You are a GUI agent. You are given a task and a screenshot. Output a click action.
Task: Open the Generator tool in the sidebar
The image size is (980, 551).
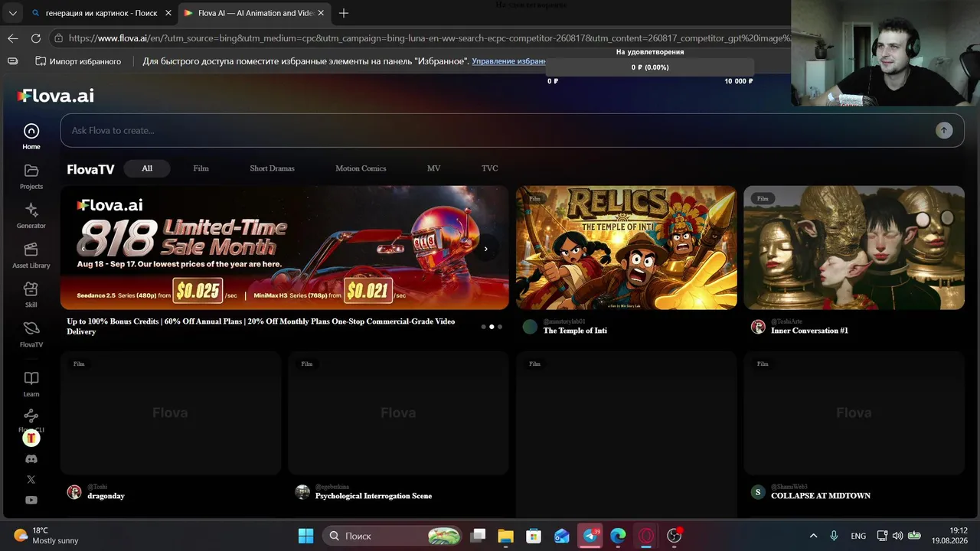coord(31,216)
